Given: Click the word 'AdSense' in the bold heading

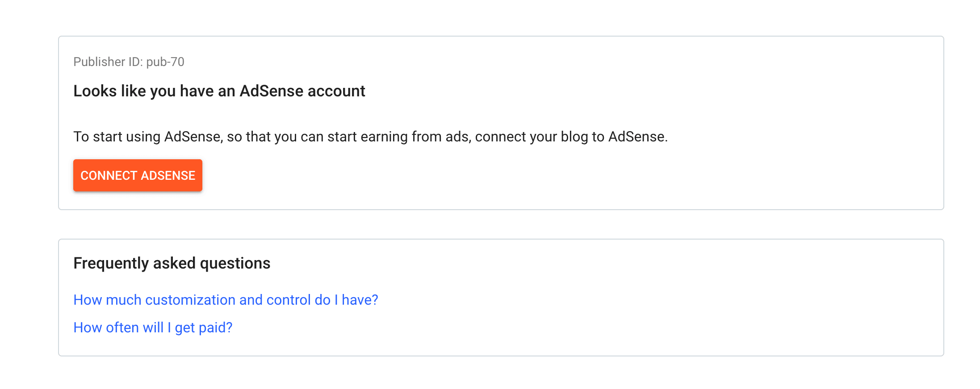Looking at the screenshot, I should click(x=272, y=91).
